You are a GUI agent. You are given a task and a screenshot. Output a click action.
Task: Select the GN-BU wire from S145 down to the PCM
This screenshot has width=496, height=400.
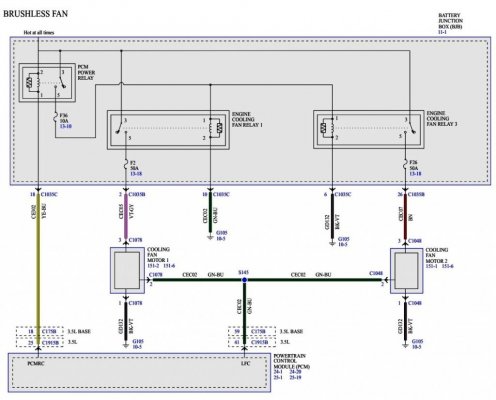coord(244,313)
